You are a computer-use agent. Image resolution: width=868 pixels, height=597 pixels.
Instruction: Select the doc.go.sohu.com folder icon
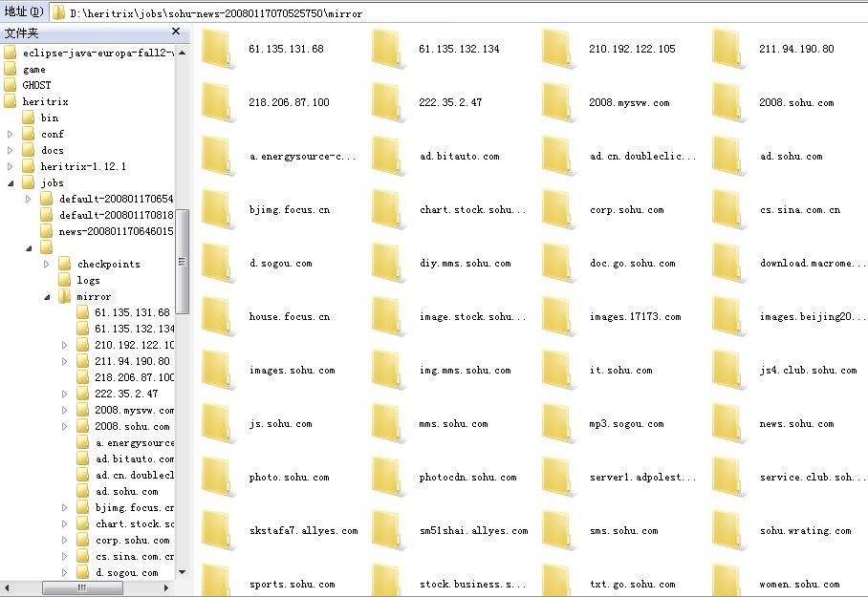(x=557, y=264)
